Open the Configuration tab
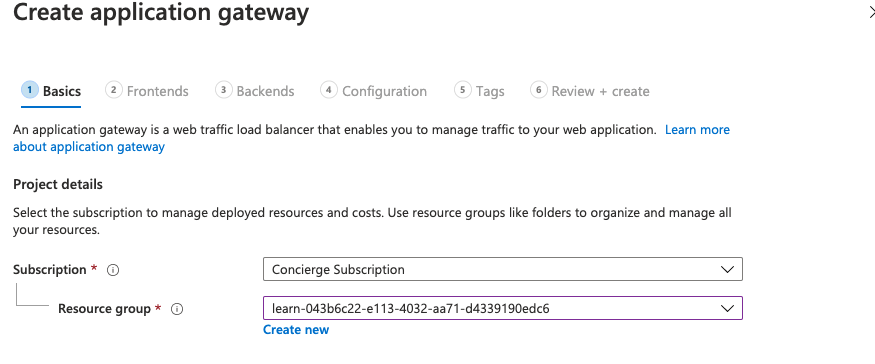Image resolution: width=875 pixels, height=364 pixels. [x=374, y=91]
